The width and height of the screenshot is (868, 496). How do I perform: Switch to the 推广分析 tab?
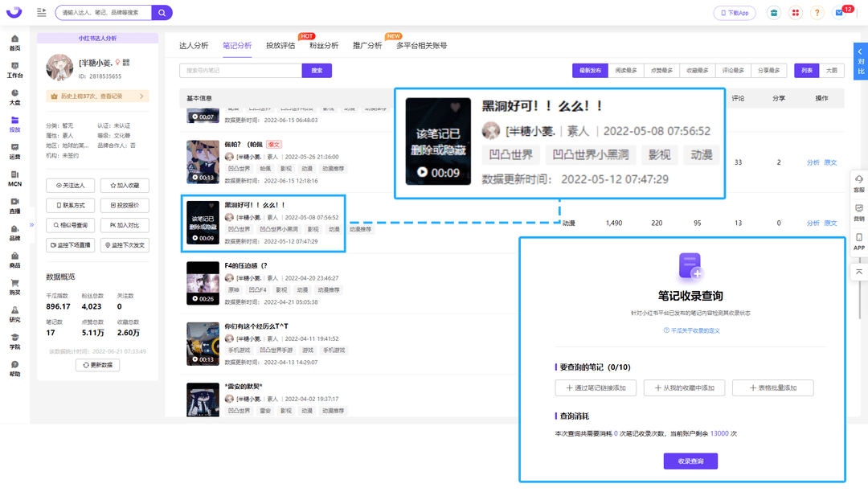tap(367, 45)
